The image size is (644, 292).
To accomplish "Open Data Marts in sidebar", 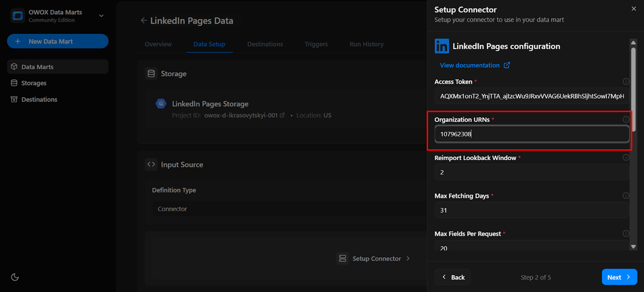I will (x=58, y=67).
